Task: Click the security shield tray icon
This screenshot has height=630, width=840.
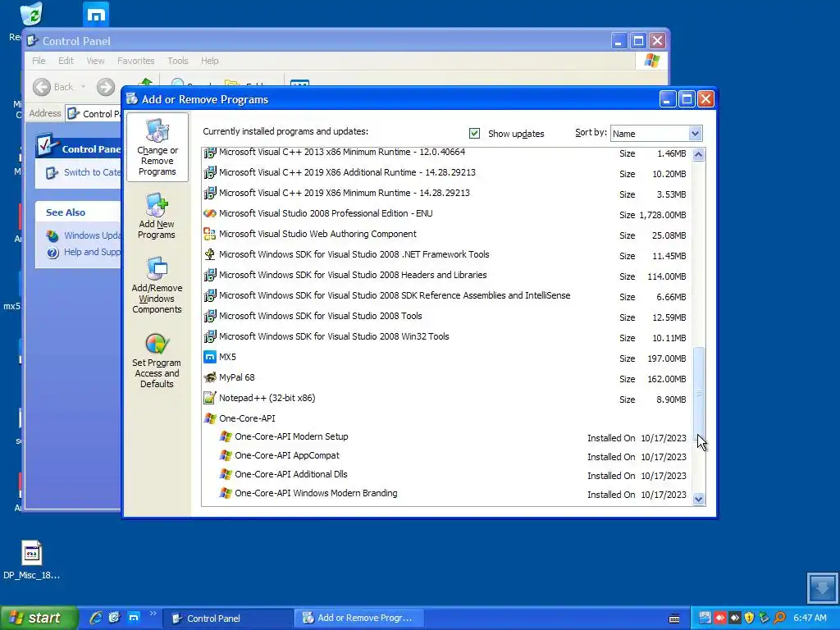Action: [x=749, y=618]
